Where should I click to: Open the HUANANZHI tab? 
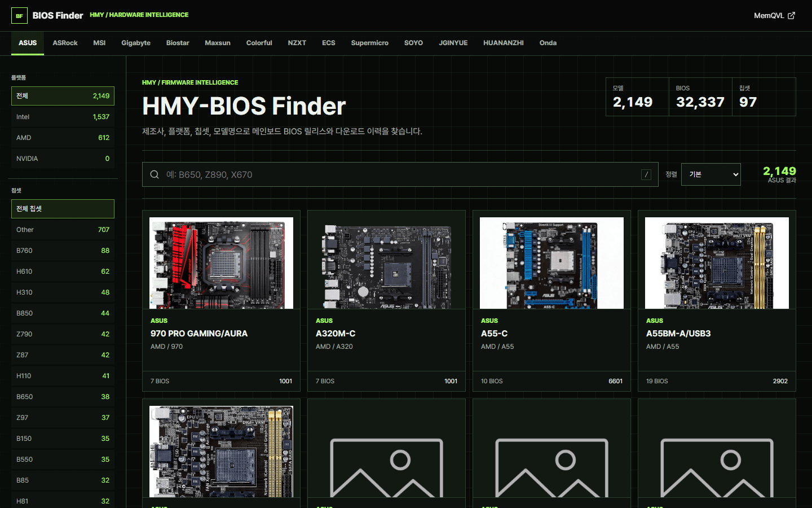click(504, 43)
